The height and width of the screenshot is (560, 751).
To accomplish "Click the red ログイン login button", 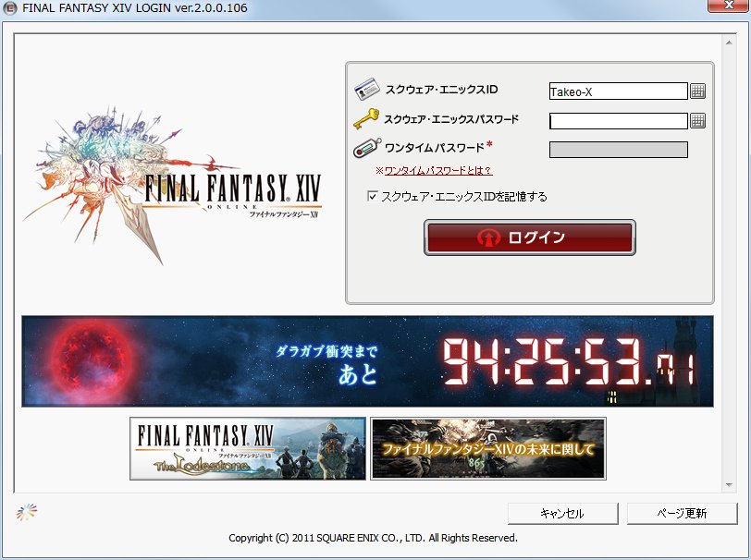I will [x=530, y=237].
